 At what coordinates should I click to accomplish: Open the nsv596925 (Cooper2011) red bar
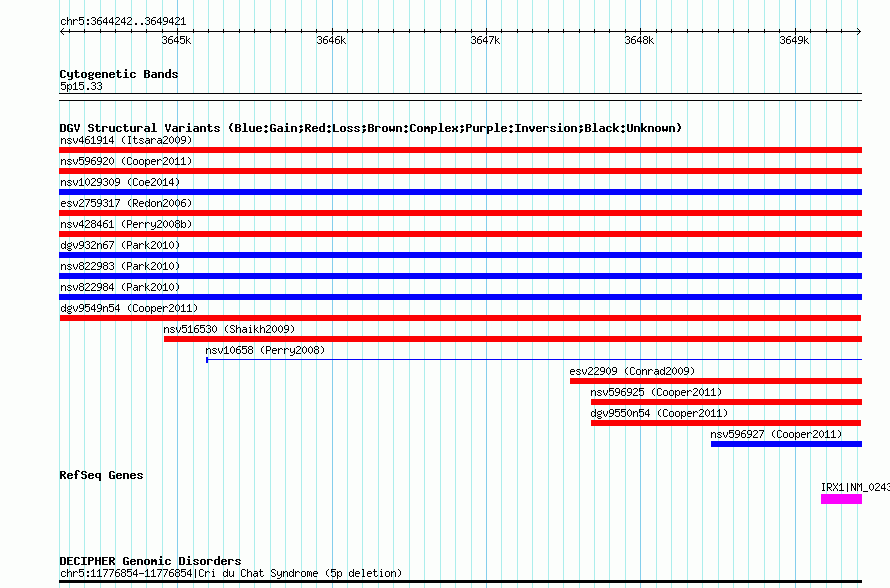[727, 402]
